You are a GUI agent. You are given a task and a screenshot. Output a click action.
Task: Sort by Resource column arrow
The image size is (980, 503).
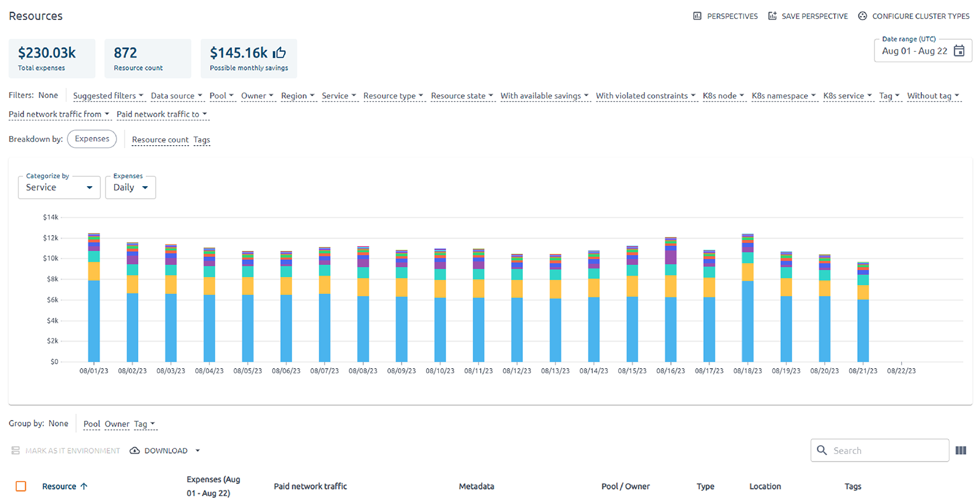coord(84,486)
